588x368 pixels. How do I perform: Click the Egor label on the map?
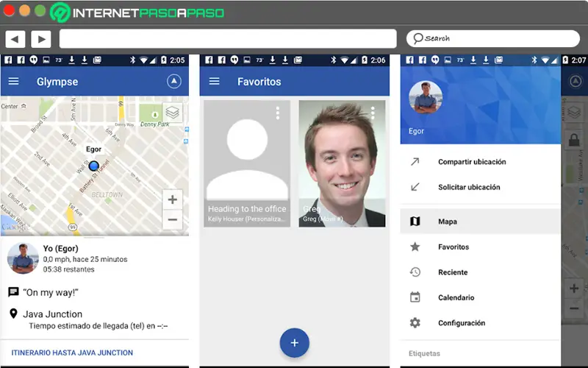point(94,149)
